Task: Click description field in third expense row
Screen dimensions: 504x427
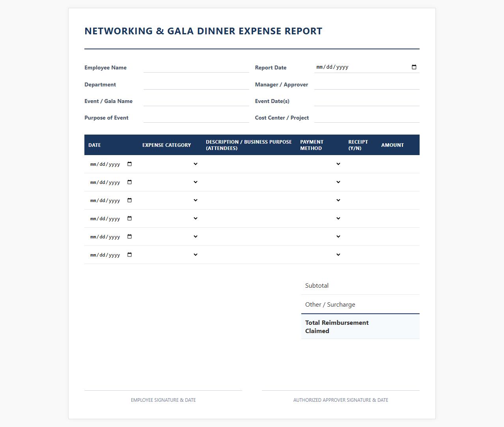Action: pyautogui.click(x=249, y=200)
